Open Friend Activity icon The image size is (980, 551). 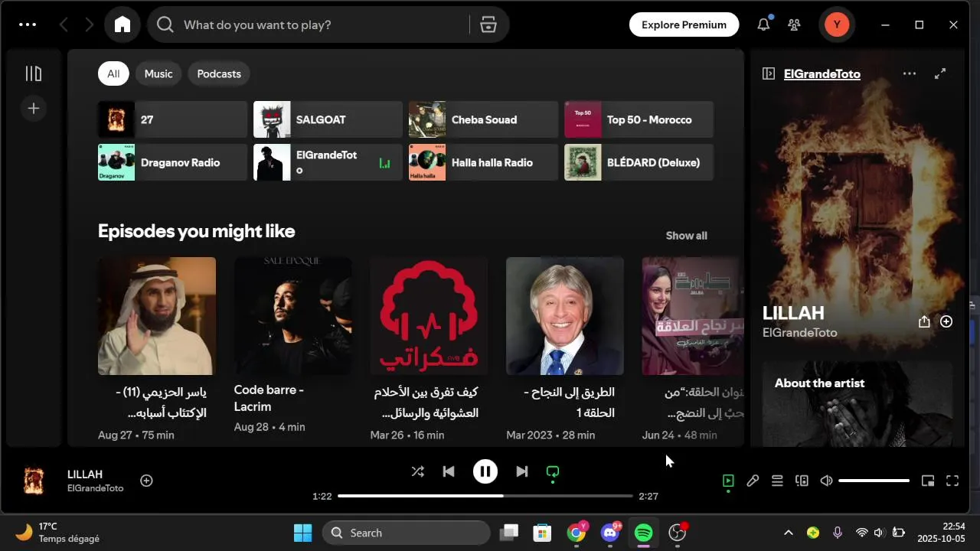tap(794, 24)
